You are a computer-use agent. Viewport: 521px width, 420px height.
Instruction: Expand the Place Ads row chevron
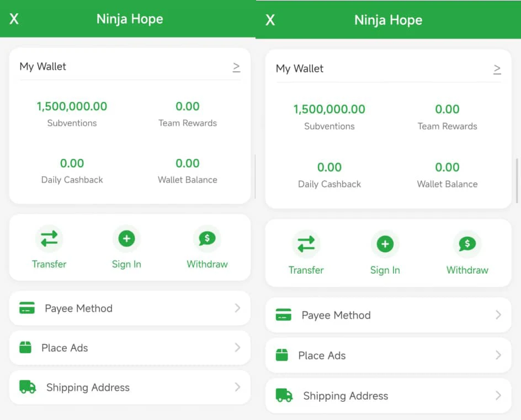point(238,348)
